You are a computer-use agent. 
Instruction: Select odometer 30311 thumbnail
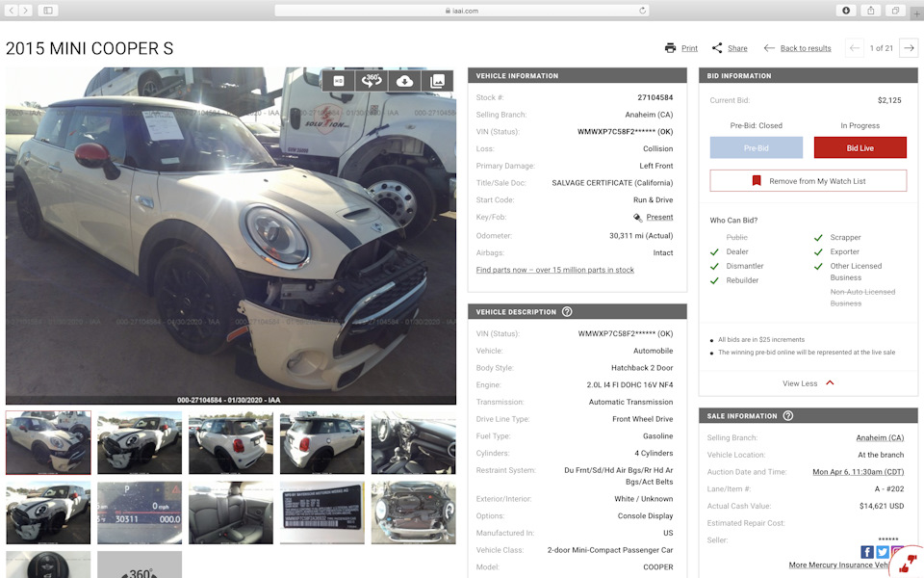pos(140,512)
